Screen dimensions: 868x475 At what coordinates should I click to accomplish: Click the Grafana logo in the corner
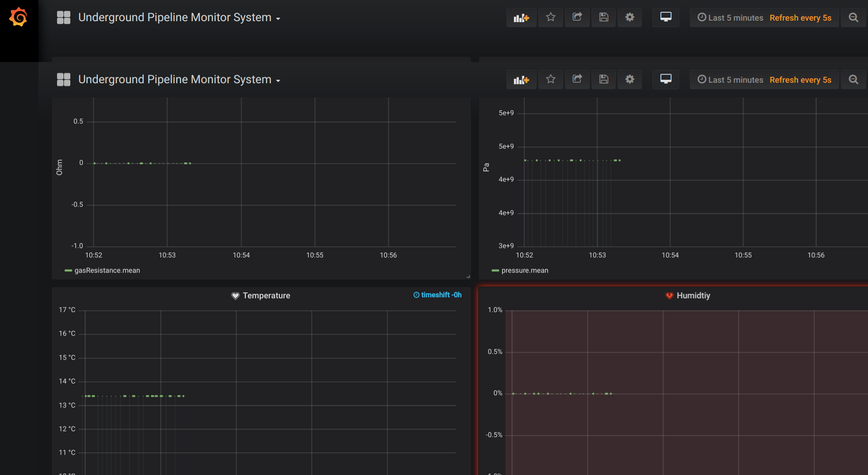pyautogui.click(x=18, y=18)
